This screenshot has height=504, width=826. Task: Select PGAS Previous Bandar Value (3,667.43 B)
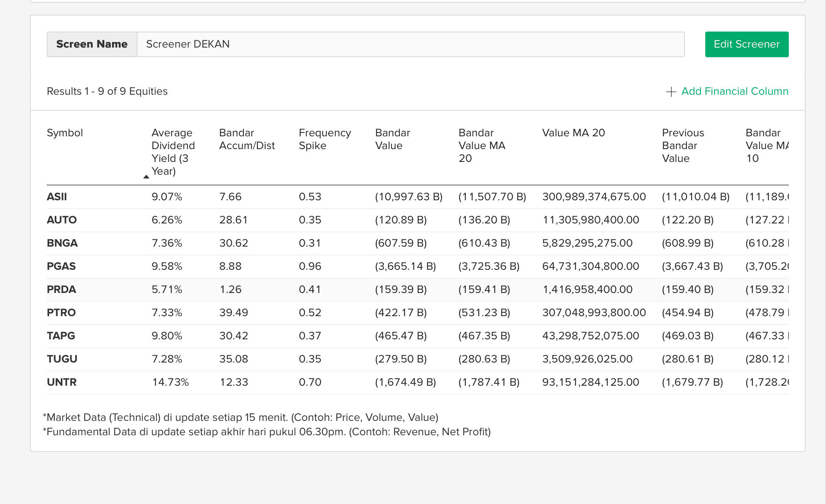(x=692, y=267)
